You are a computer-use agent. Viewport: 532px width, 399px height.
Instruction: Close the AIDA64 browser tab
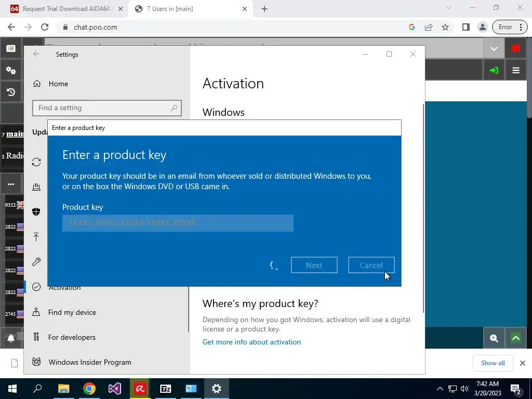(121, 9)
